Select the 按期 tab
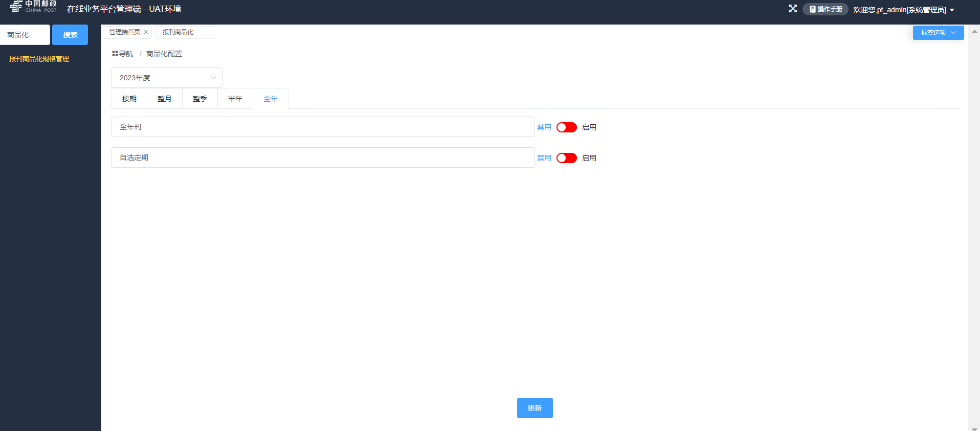980x431 pixels. [129, 99]
